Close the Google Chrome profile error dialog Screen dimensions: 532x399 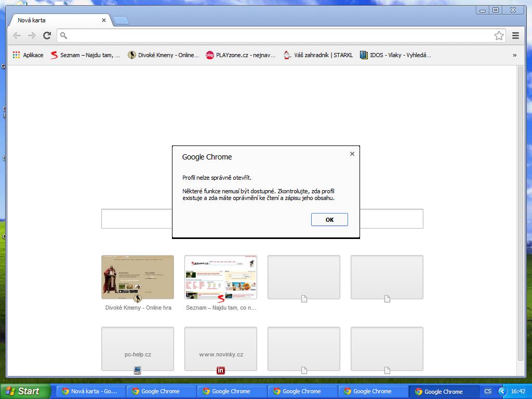(x=352, y=154)
